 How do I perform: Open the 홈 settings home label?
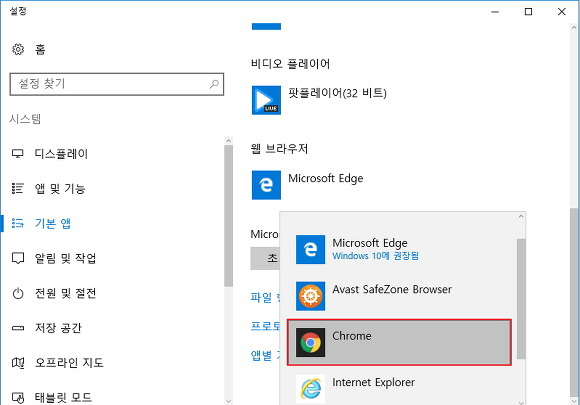[40, 49]
